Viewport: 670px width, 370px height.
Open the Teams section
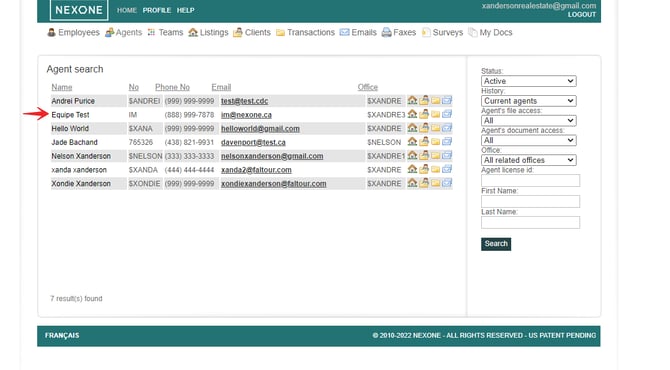165,32
